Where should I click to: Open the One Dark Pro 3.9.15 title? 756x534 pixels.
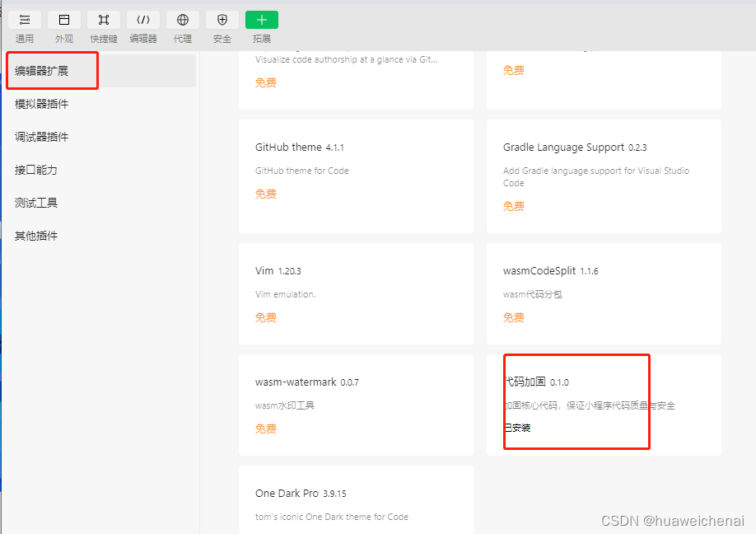tap(301, 494)
